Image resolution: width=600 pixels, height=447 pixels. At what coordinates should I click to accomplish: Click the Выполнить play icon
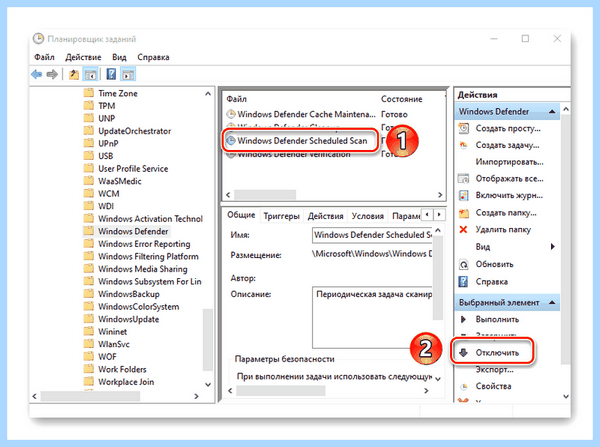[x=463, y=319]
